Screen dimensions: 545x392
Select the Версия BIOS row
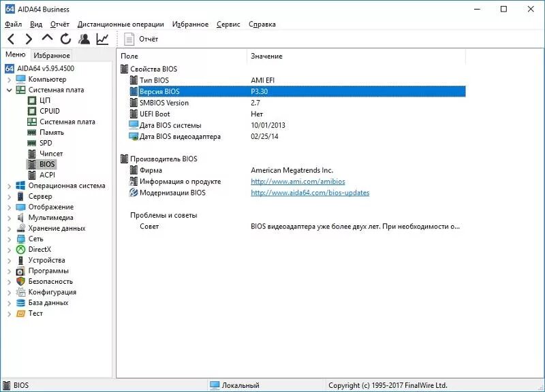point(298,91)
